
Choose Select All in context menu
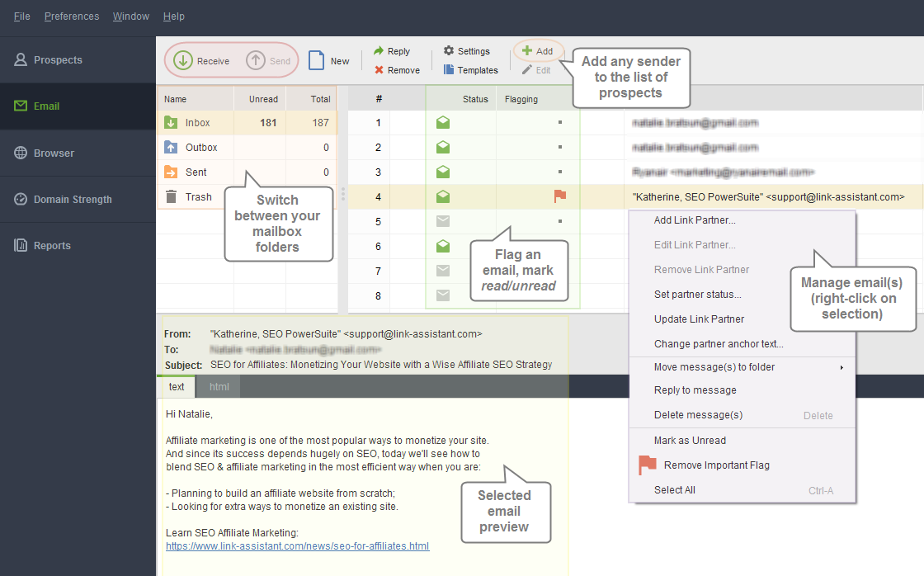click(742, 490)
